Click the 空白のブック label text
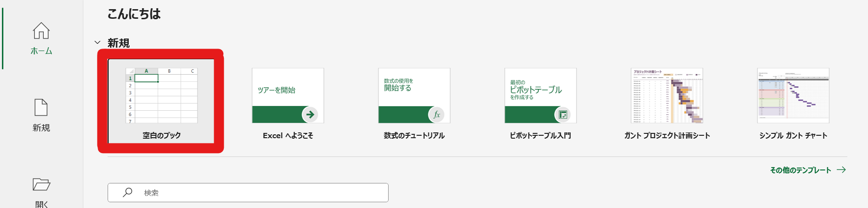Screen dimensions: 868x208 pos(161,136)
